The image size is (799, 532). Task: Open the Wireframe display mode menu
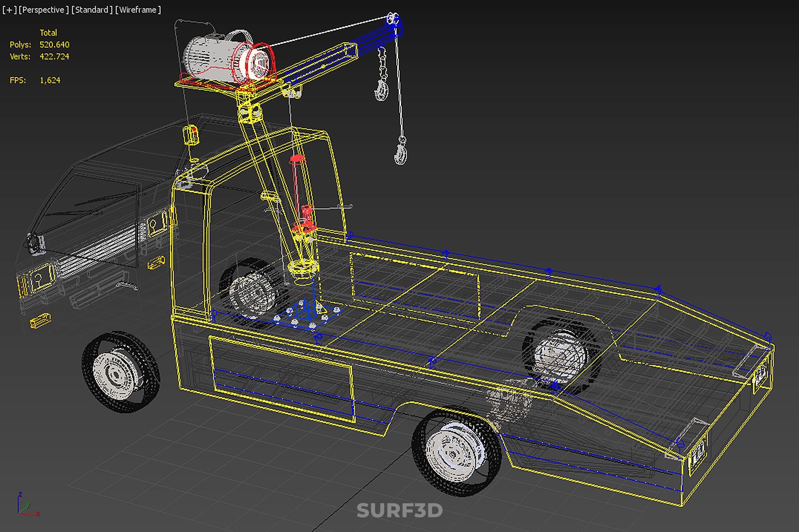click(138, 10)
